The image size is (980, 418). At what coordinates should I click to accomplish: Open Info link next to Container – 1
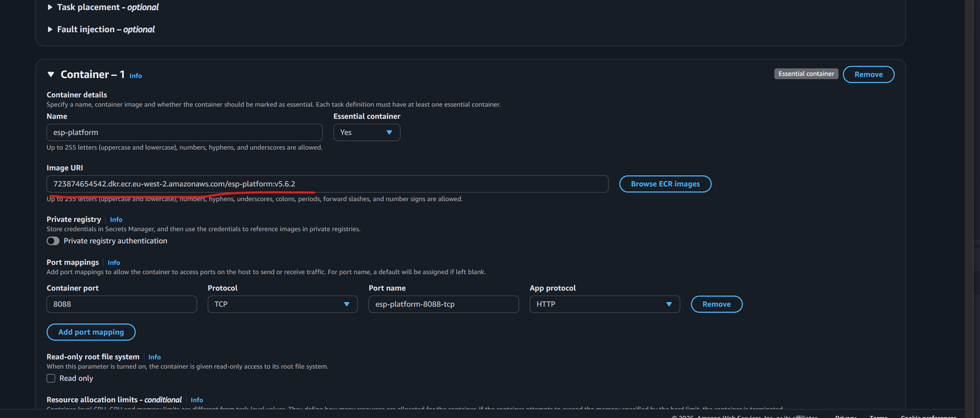135,76
